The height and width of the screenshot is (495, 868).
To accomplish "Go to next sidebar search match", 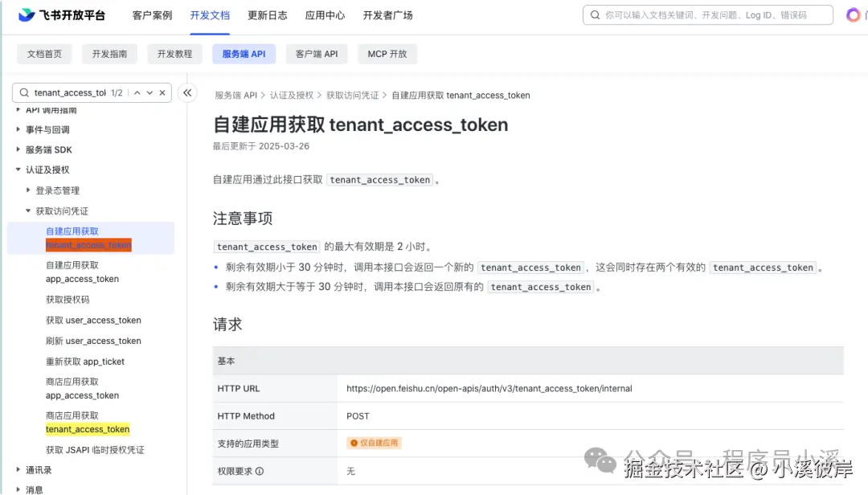I will point(149,92).
